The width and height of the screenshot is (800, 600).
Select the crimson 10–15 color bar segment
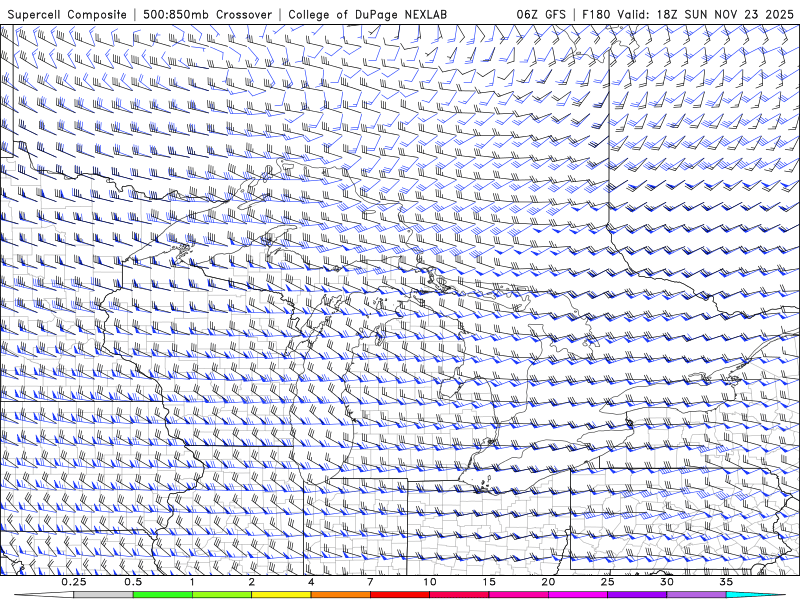(459, 595)
